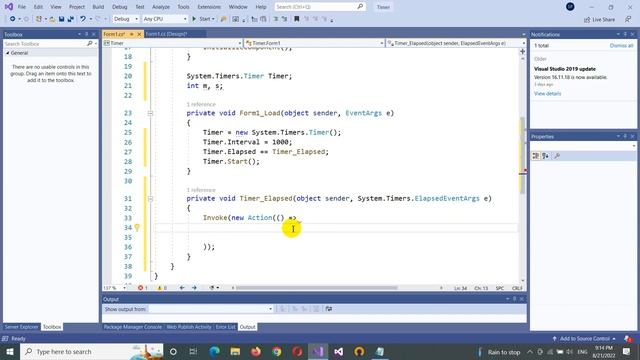640x360 pixels.
Task: Click the Toolbox search magnifier icon
Action: (90, 43)
